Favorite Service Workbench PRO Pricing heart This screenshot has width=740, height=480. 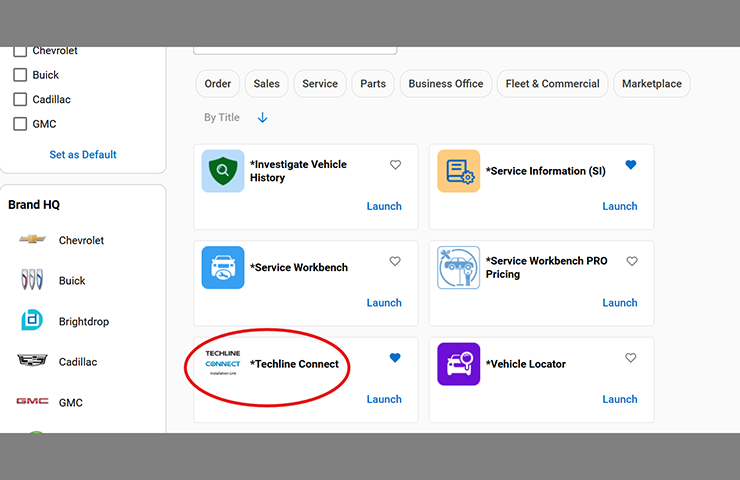[x=632, y=261]
